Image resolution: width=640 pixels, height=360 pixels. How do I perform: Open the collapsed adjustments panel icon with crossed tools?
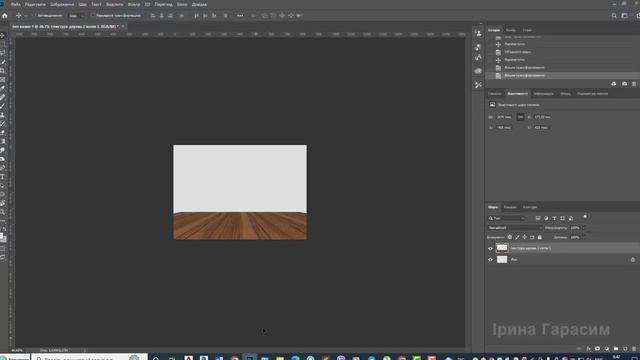[478, 85]
